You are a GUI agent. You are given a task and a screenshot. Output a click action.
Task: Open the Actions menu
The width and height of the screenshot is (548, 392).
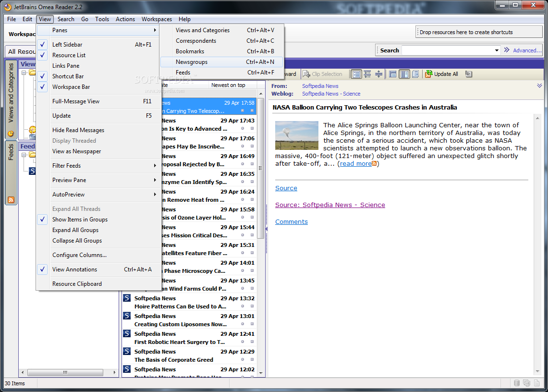click(x=125, y=19)
